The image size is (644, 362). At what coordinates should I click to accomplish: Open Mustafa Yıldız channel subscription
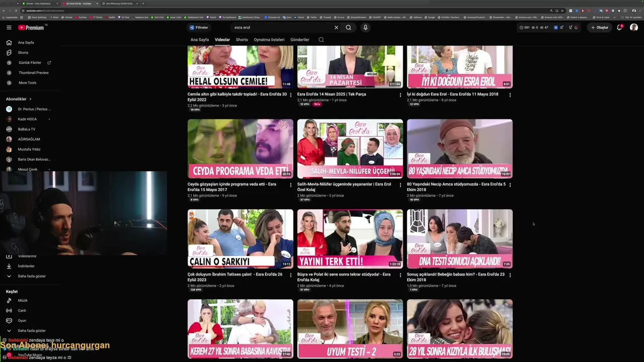pos(30,149)
